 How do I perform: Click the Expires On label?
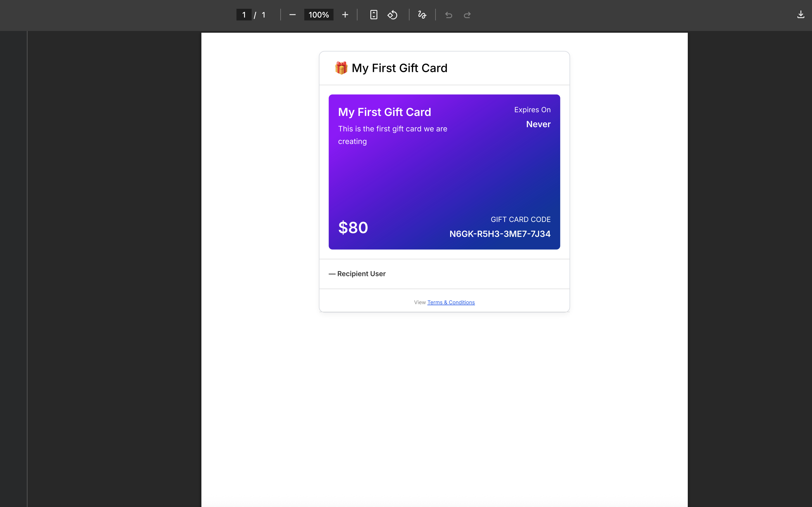pyautogui.click(x=532, y=110)
